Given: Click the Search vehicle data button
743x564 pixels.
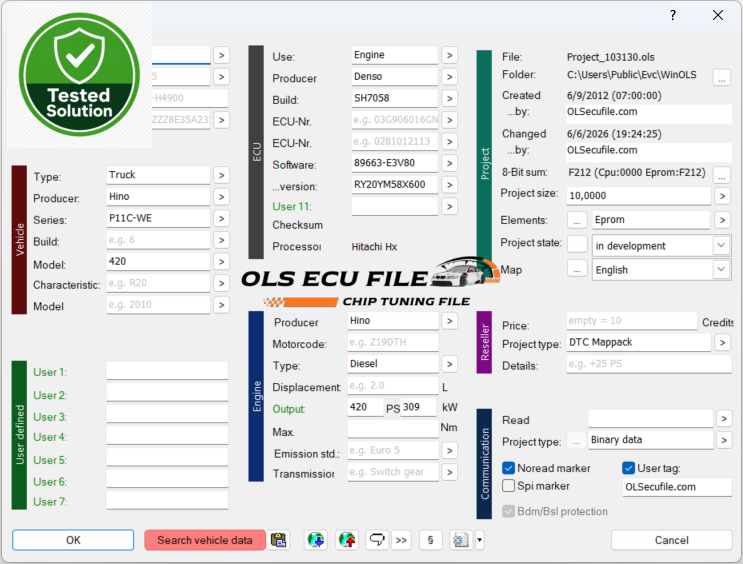Looking at the screenshot, I should point(205,540).
